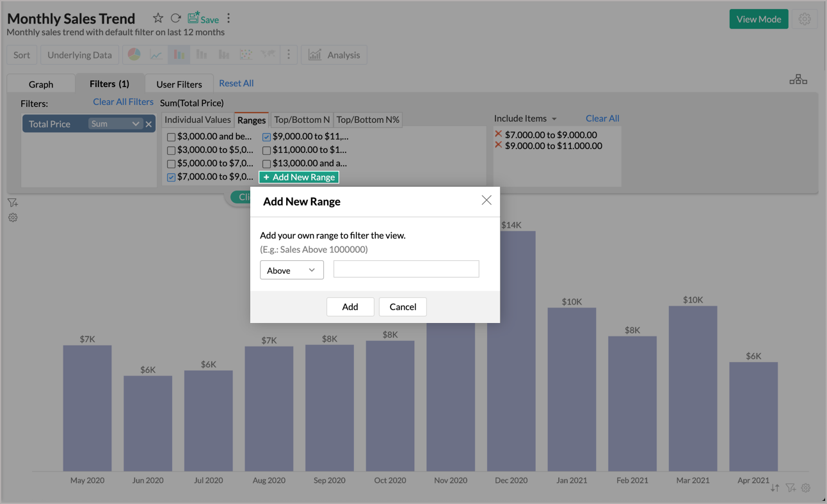827x504 pixels.
Task: Select the map chart type
Action: (268, 54)
